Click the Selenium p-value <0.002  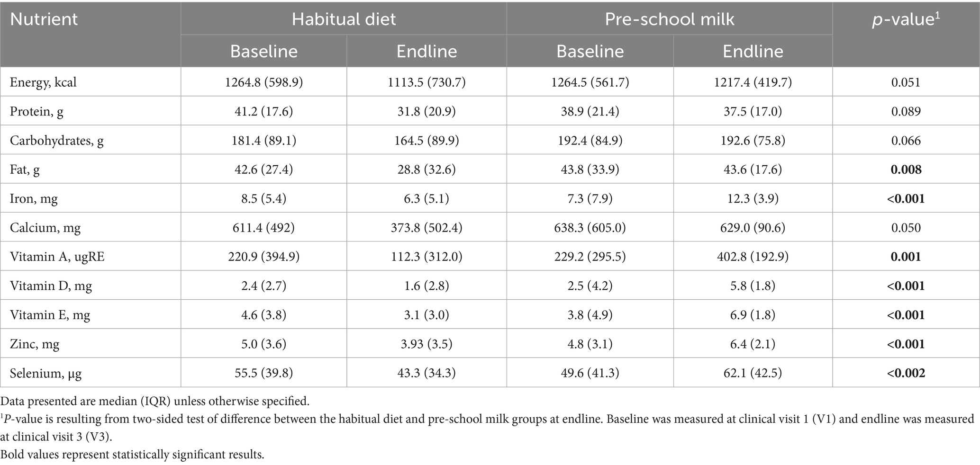pyautogui.click(x=906, y=373)
